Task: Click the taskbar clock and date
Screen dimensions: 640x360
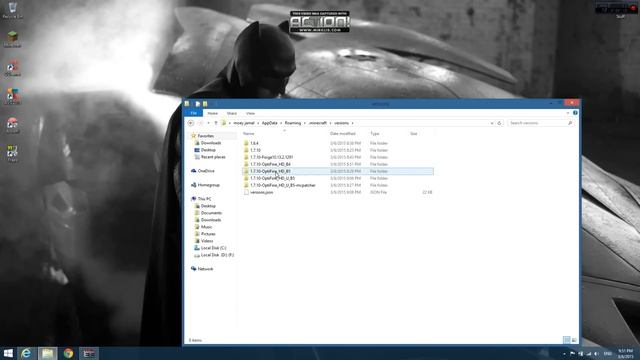Action: [x=625, y=353]
